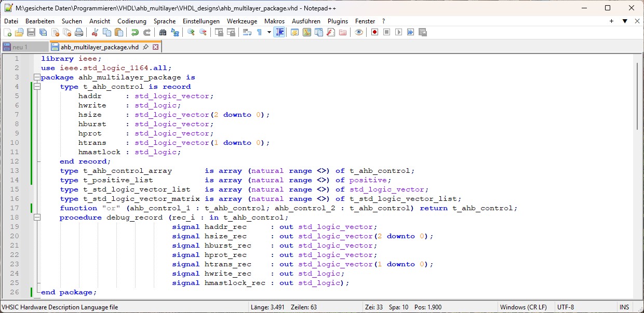This screenshot has width=644, height=313.
Task: Close the ahb_multilayer_package.vhd tab
Action: (155, 47)
